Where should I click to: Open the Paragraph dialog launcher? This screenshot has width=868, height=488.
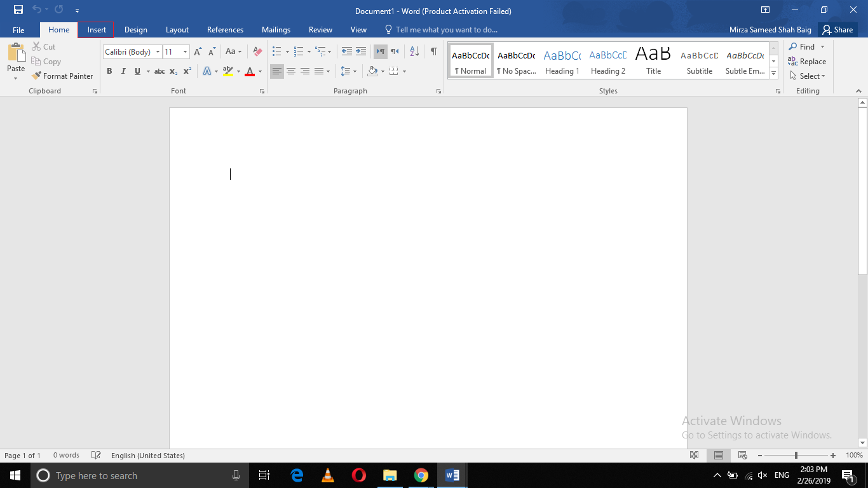[438, 91]
